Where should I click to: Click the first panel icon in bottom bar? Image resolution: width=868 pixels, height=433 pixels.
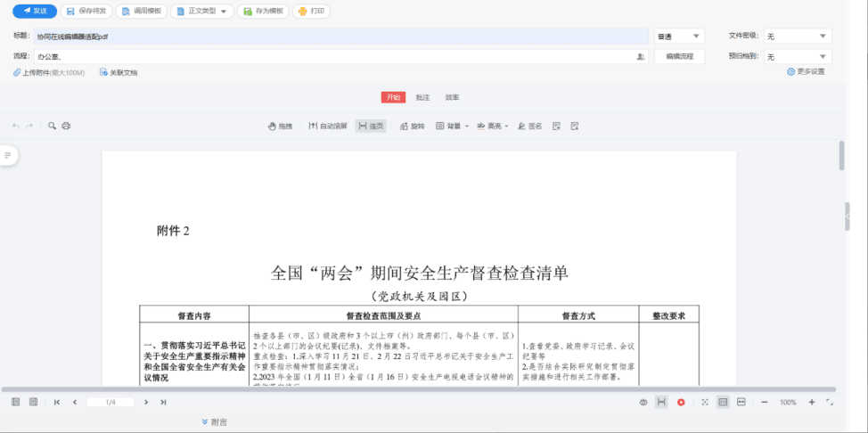tap(15, 402)
